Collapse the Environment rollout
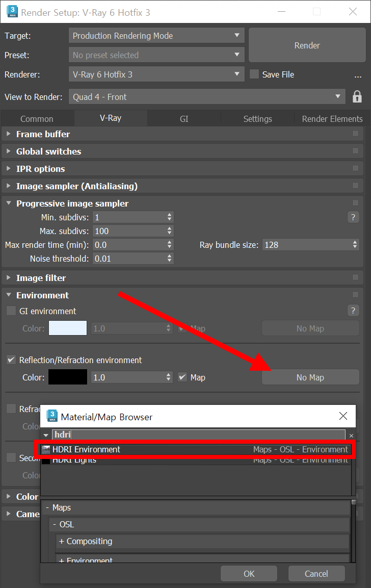371x588 pixels. tap(9, 295)
